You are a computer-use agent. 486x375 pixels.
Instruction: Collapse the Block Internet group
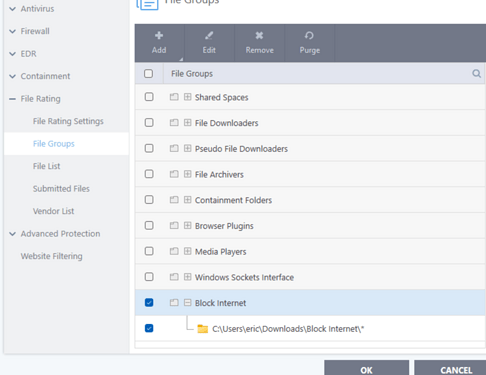click(x=188, y=303)
